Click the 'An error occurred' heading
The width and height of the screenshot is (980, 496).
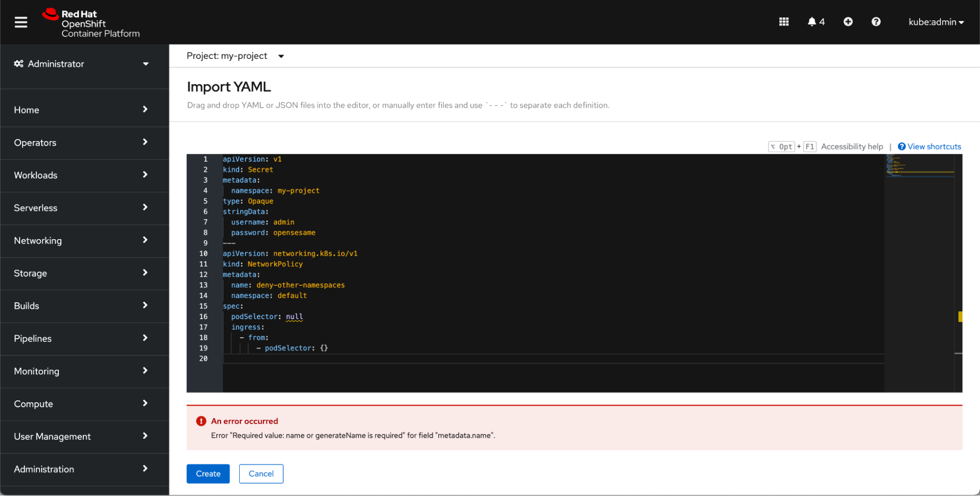(x=245, y=421)
